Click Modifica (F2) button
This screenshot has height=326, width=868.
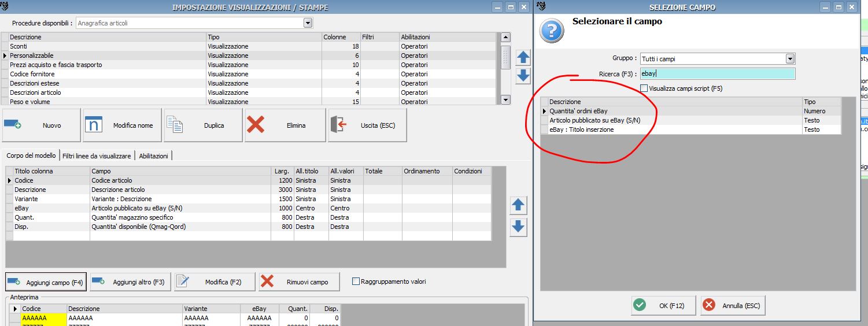(215, 282)
